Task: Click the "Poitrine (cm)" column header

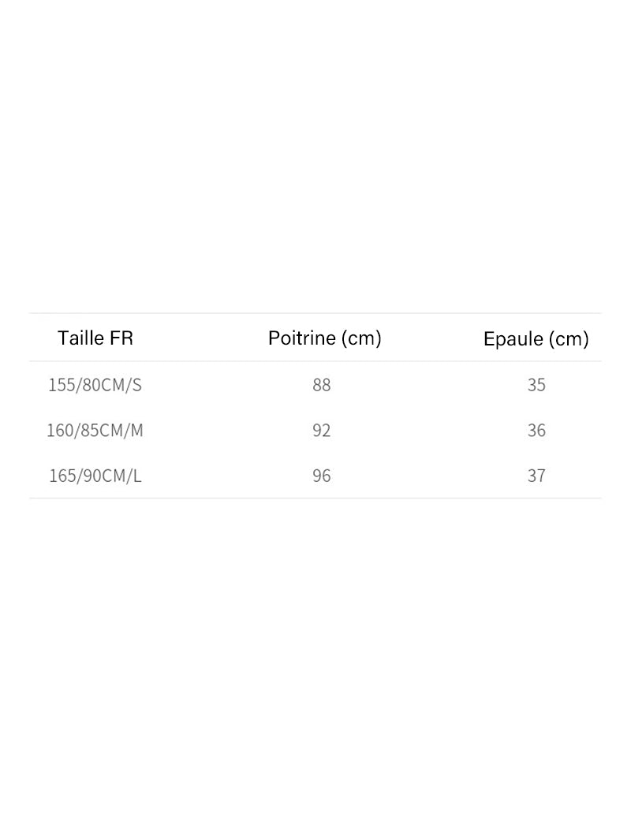Action: [324, 338]
